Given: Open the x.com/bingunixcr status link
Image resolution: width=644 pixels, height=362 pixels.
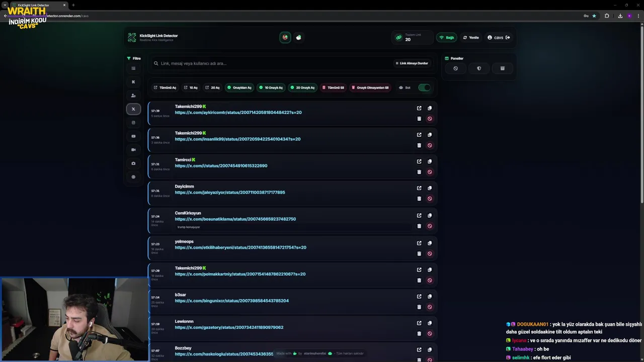Looking at the screenshot, I should (x=231, y=301).
